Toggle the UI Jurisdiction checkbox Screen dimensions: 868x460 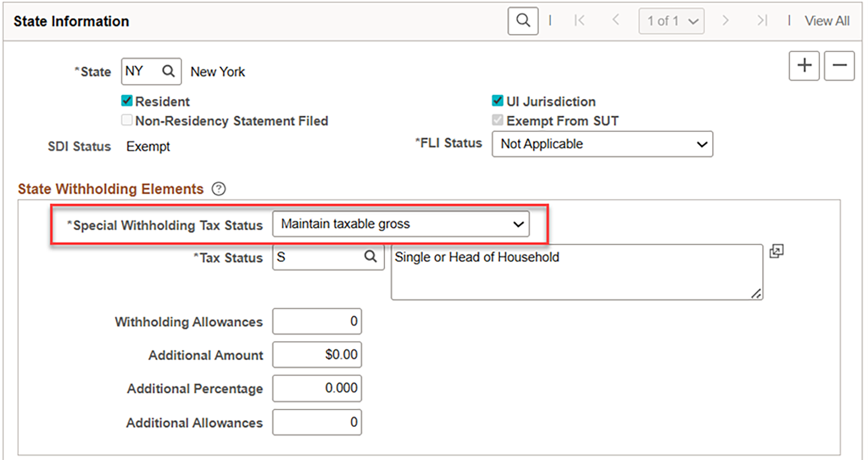coord(498,101)
